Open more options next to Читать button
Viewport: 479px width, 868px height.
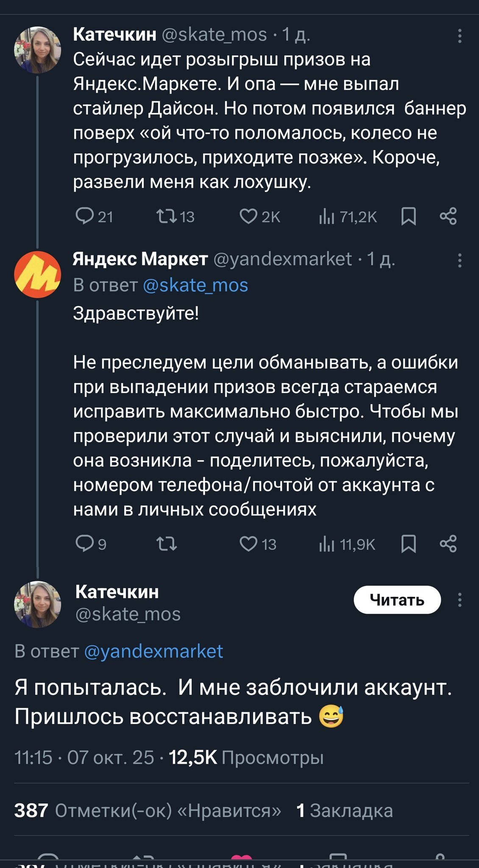[x=460, y=600]
